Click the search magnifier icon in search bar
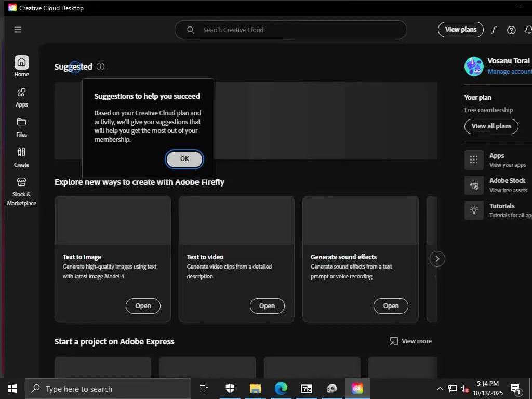 click(191, 30)
